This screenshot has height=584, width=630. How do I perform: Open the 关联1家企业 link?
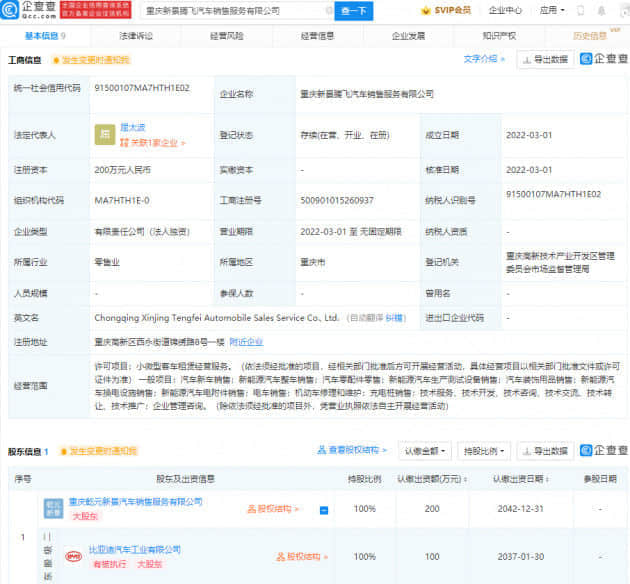coord(153,143)
